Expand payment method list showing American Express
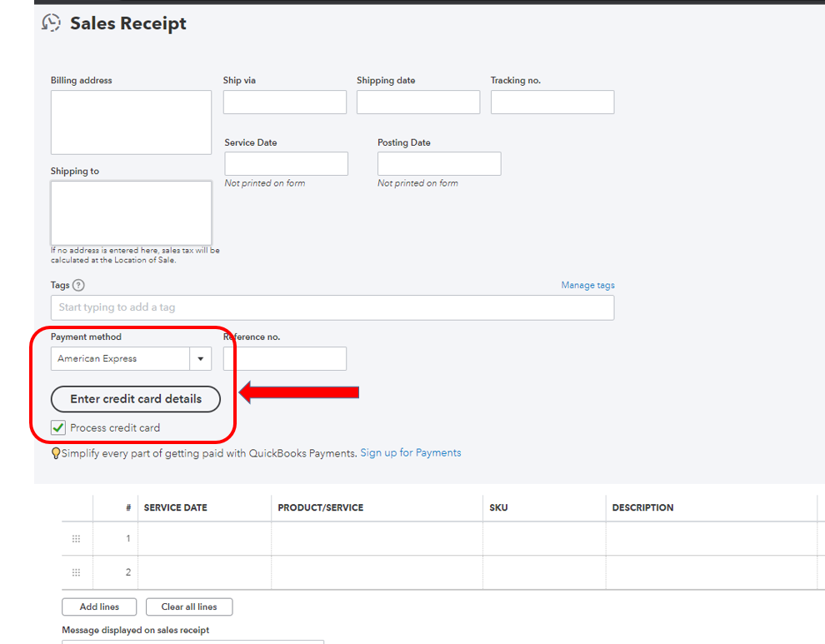The image size is (825, 644). pyautogui.click(x=200, y=358)
